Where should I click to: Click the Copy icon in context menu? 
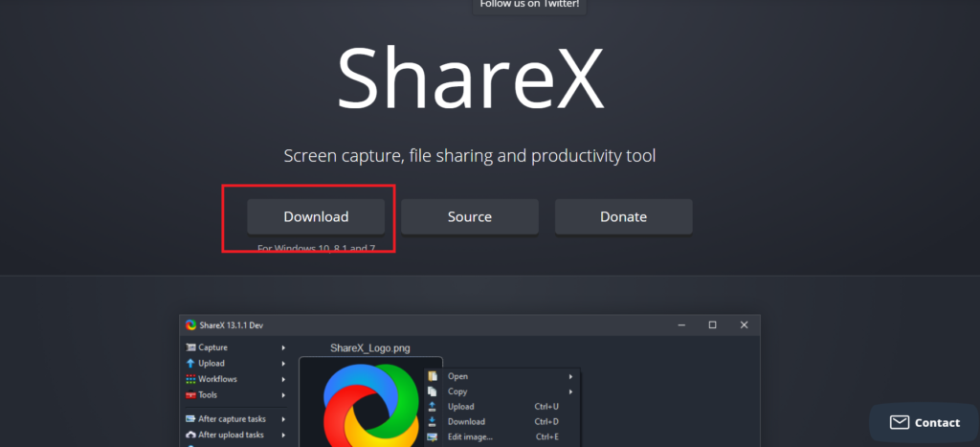433,391
